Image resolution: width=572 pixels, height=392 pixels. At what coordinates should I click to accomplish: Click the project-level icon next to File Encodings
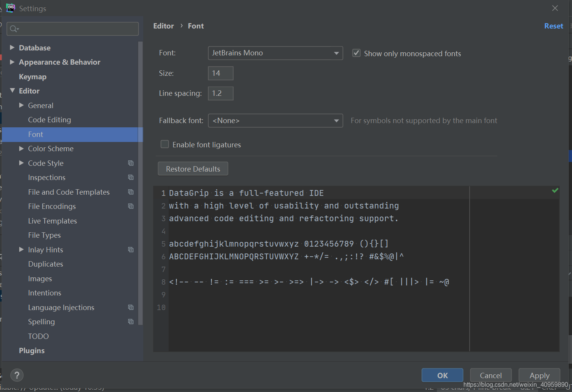131,206
